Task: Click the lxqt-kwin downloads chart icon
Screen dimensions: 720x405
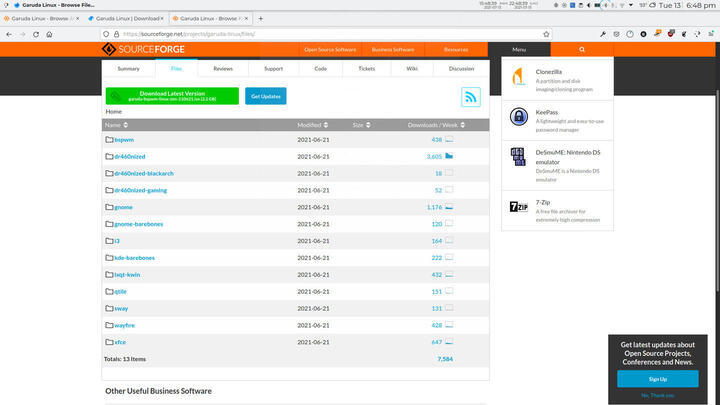Action: click(x=449, y=274)
